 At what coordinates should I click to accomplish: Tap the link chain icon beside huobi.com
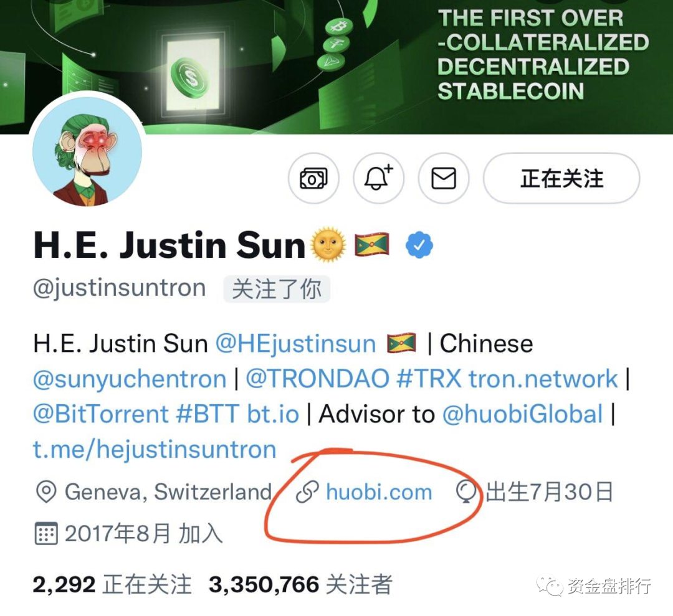click(307, 491)
